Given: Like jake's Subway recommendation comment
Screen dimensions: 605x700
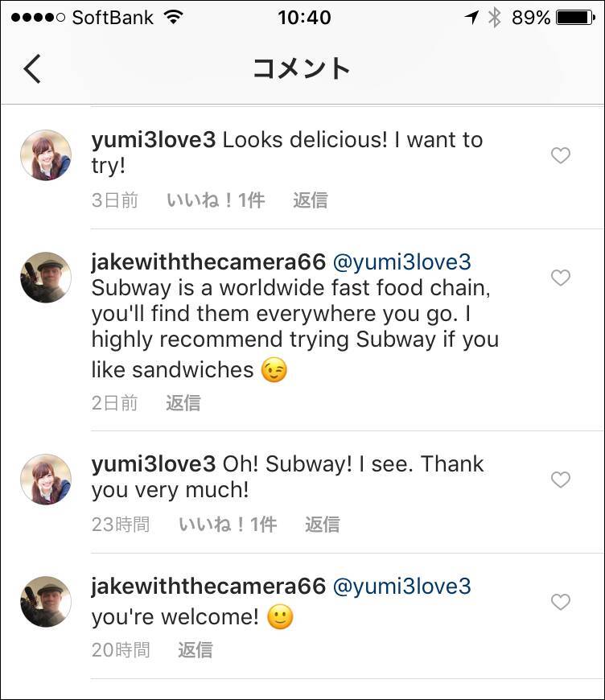Looking at the screenshot, I should [x=560, y=278].
